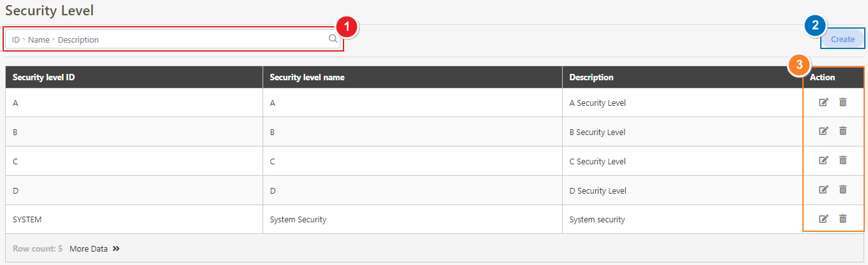Edit security level A row
This screenshot has height=265, width=868.
point(823,102)
